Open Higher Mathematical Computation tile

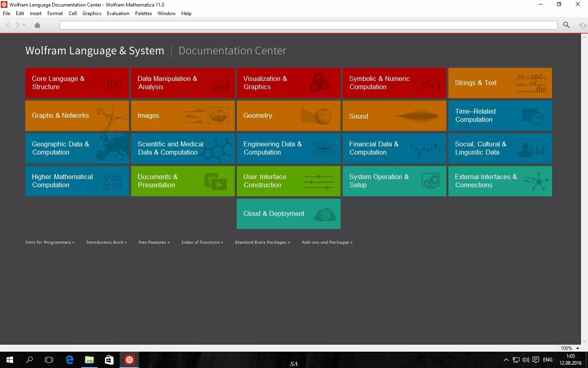click(x=77, y=181)
